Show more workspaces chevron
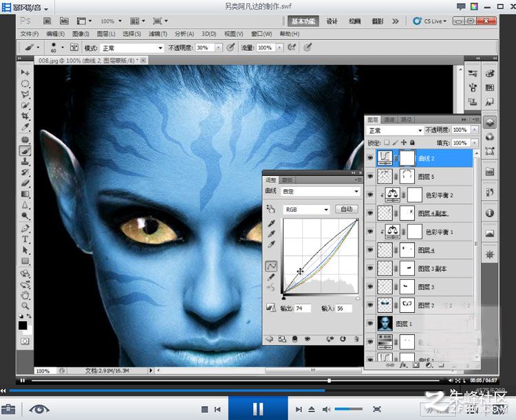 tap(395, 21)
